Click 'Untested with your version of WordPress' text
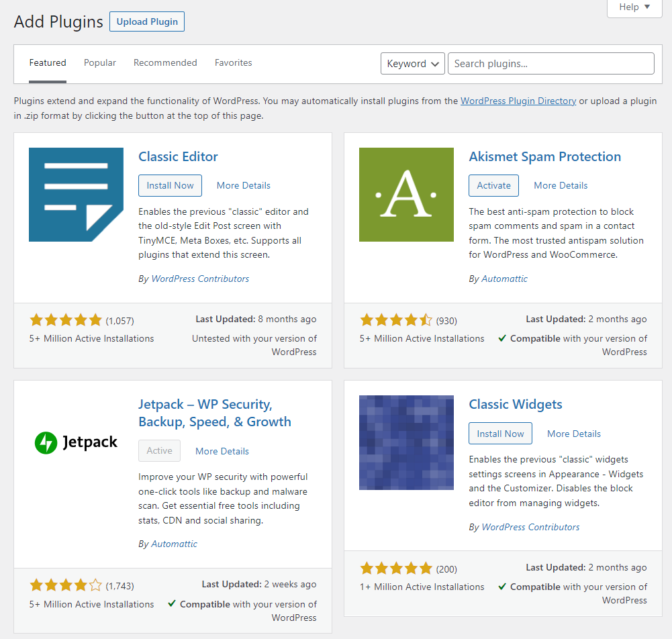This screenshot has height=639, width=672. 254,345
